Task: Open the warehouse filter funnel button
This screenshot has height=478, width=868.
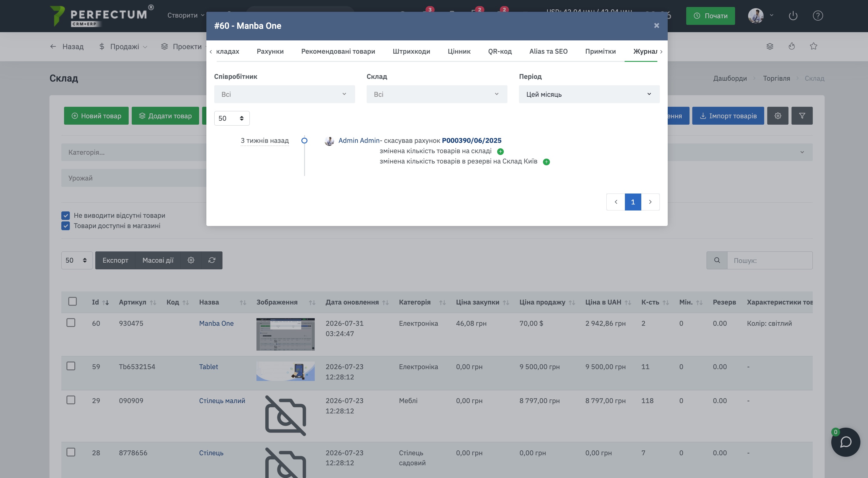Action: [802, 116]
